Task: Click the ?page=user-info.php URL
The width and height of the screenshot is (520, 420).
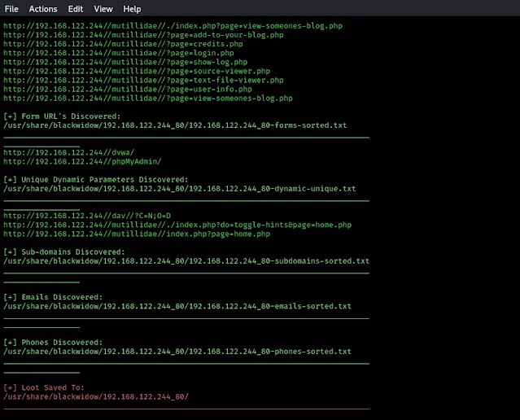Action: coord(128,89)
